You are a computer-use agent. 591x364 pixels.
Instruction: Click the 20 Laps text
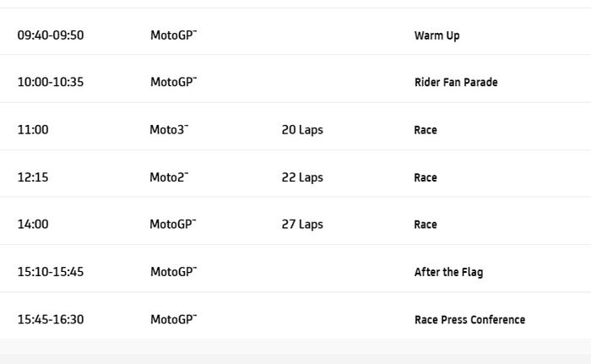point(302,130)
